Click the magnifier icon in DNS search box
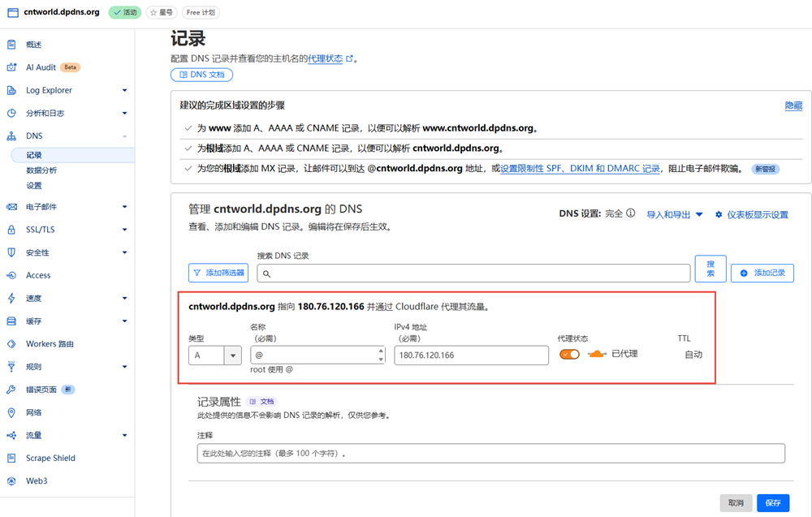Image resolution: width=812 pixels, height=517 pixels. (x=266, y=274)
